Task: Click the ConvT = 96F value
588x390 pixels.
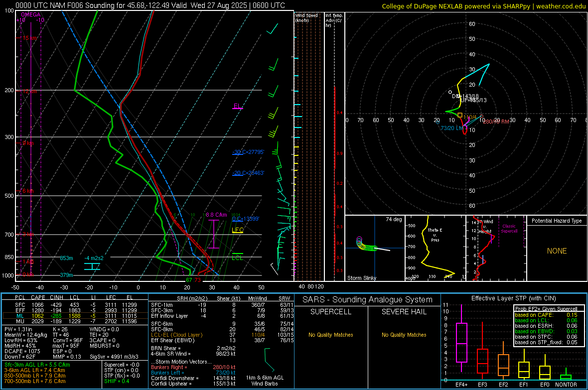Action: (x=68, y=340)
